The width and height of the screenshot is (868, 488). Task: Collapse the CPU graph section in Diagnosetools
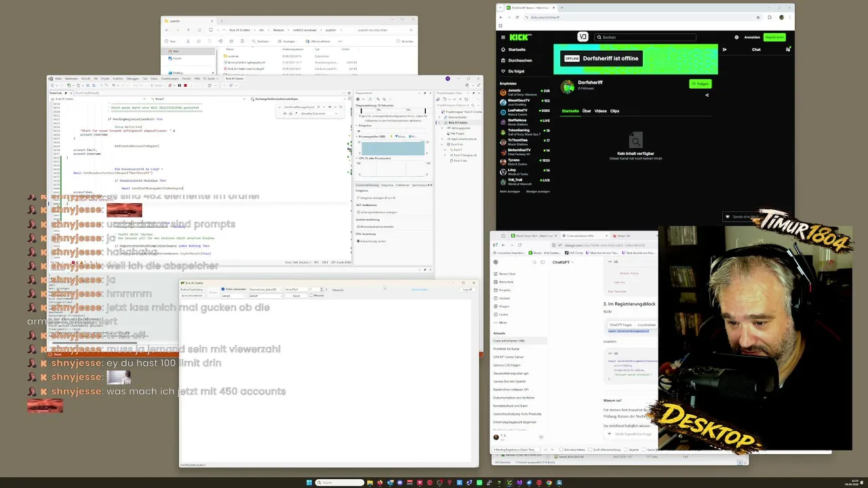pyautogui.click(x=357, y=158)
